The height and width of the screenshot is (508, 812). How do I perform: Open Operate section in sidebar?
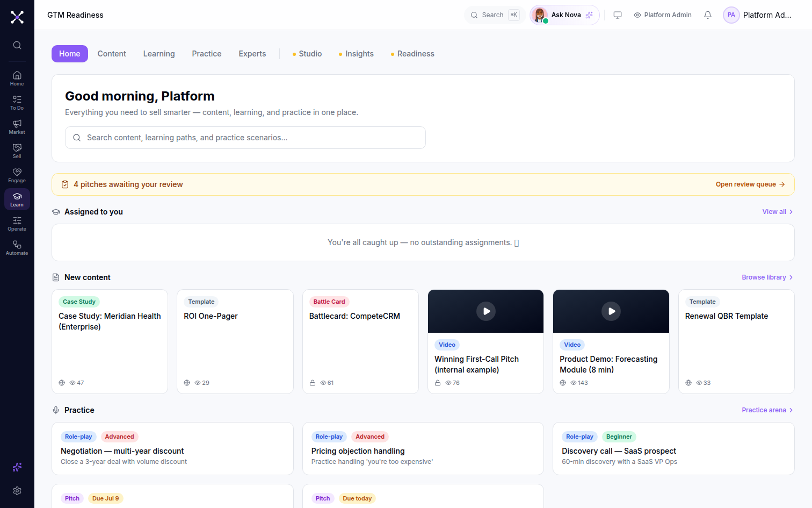(x=17, y=223)
